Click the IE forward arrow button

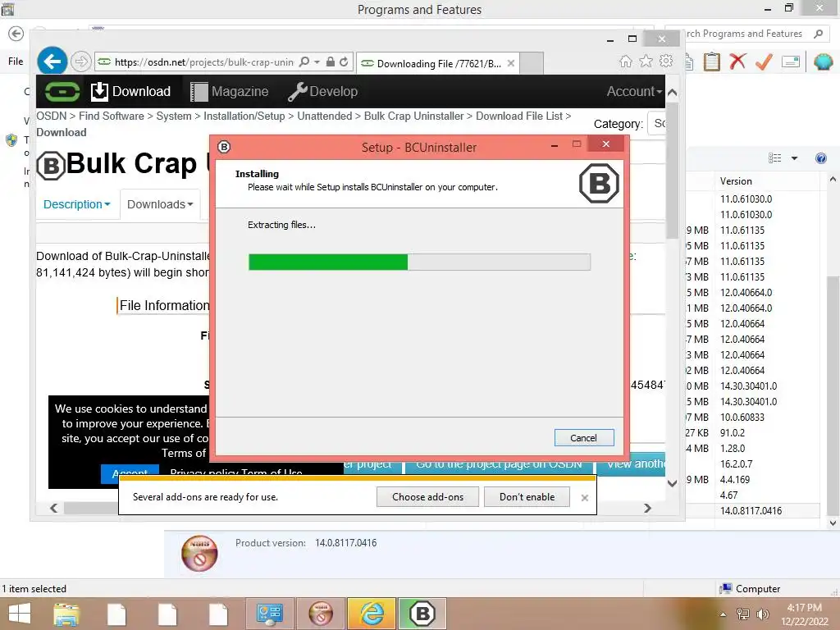point(81,62)
